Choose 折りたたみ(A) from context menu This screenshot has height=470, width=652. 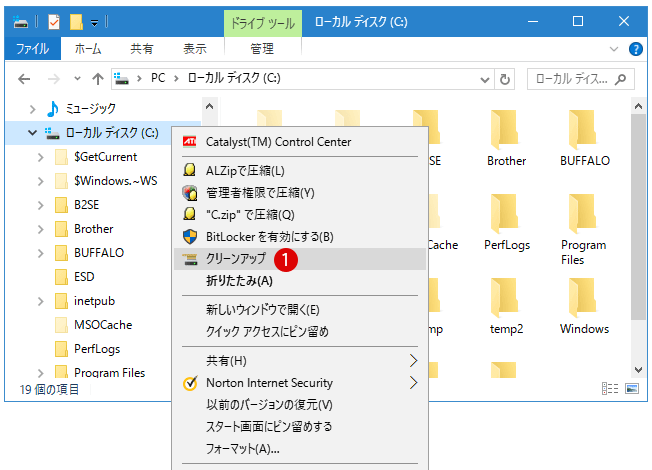pyautogui.click(x=300, y=281)
